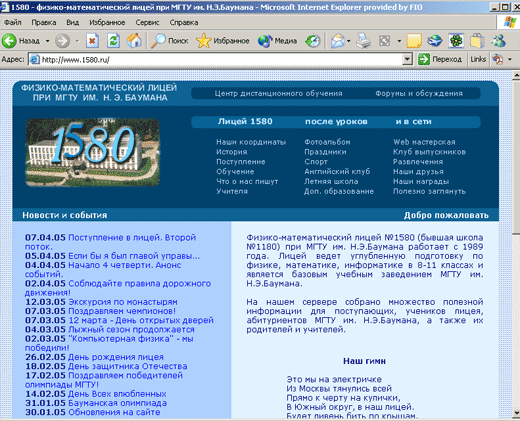
Task: Open the Файл menu
Action: click(x=13, y=22)
